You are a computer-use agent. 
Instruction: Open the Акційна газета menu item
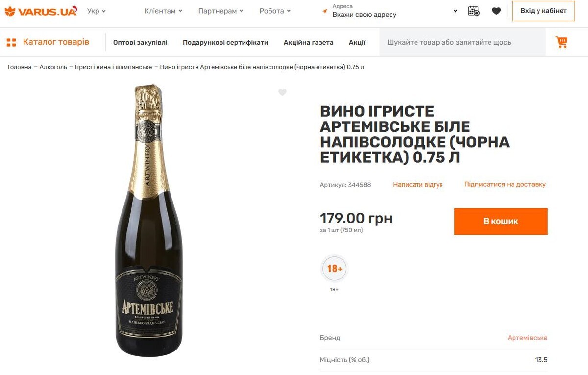(308, 42)
